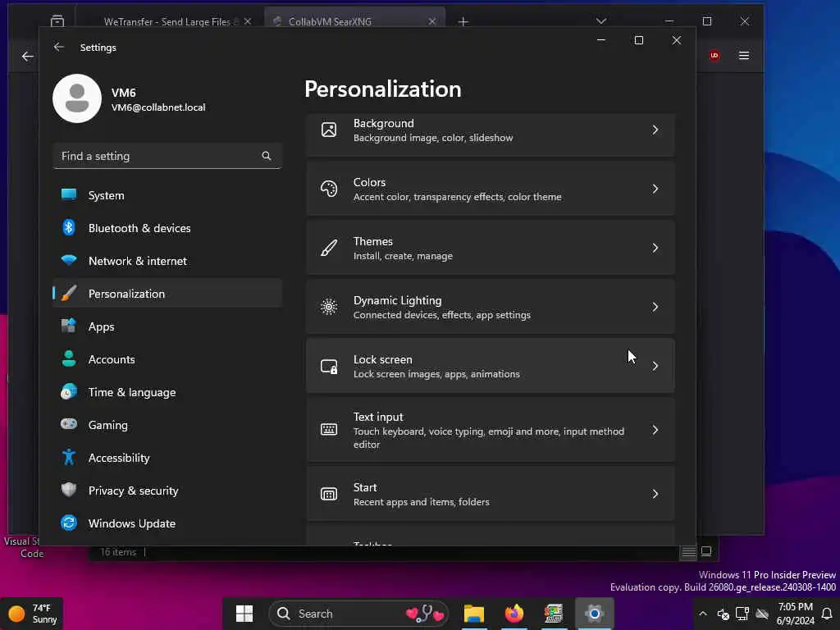Expand the Start row chevron
840x630 pixels.
coord(655,493)
